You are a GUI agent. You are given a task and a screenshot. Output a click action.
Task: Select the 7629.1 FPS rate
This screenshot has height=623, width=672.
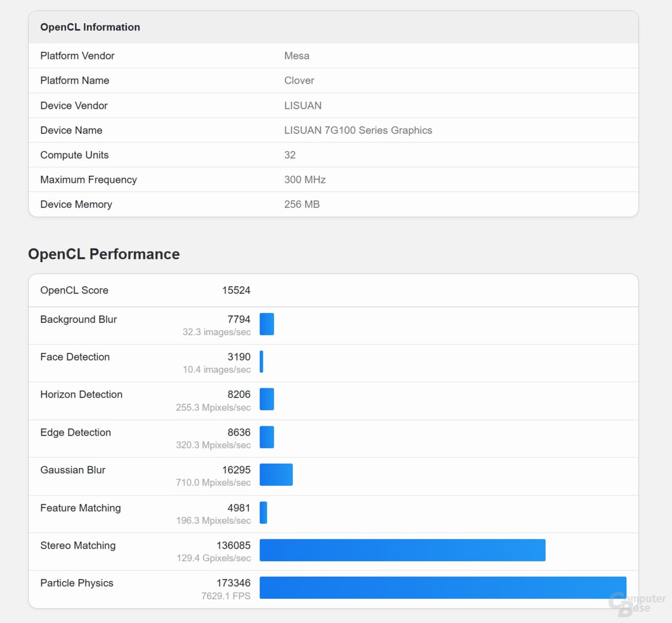tap(226, 596)
